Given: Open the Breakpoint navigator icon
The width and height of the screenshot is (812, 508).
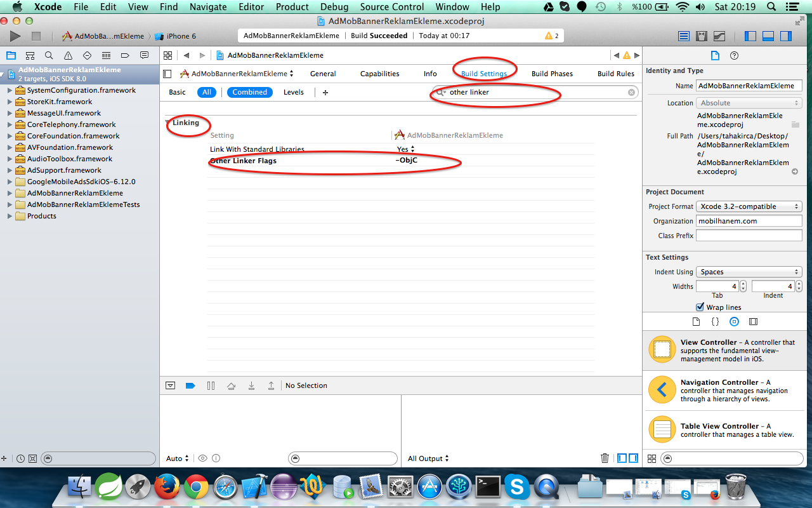Looking at the screenshot, I should click(125, 55).
